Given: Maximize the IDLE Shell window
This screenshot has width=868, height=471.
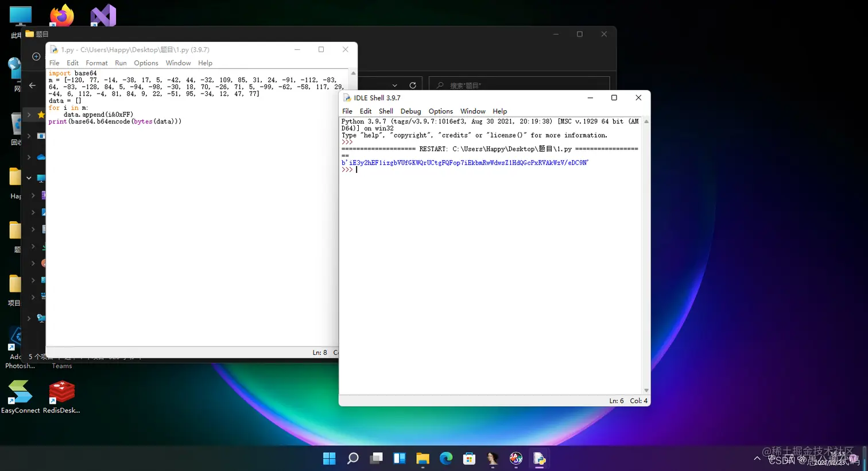Looking at the screenshot, I should [x=614, y=98].
